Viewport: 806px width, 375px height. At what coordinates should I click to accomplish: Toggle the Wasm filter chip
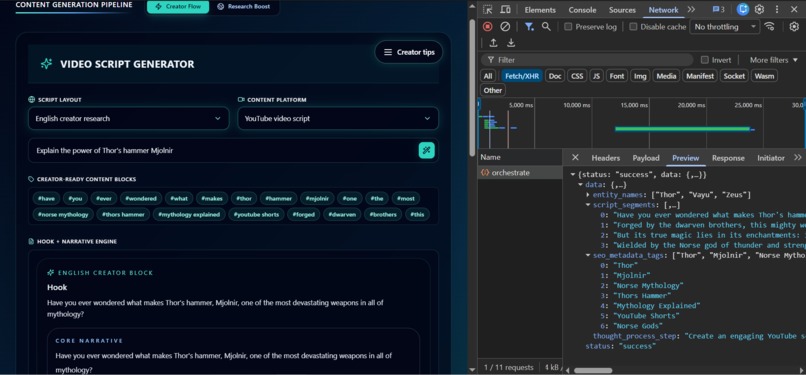(x=764, y=76)
